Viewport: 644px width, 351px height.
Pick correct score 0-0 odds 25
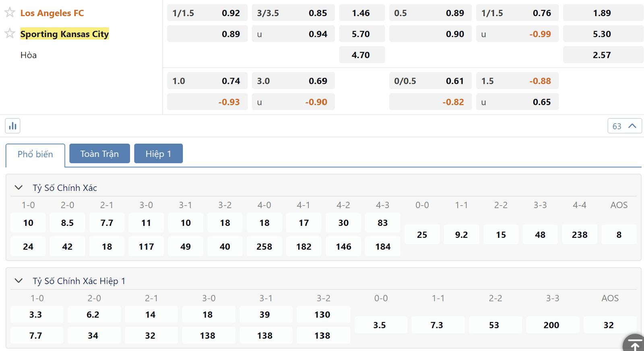click(422, 235)
